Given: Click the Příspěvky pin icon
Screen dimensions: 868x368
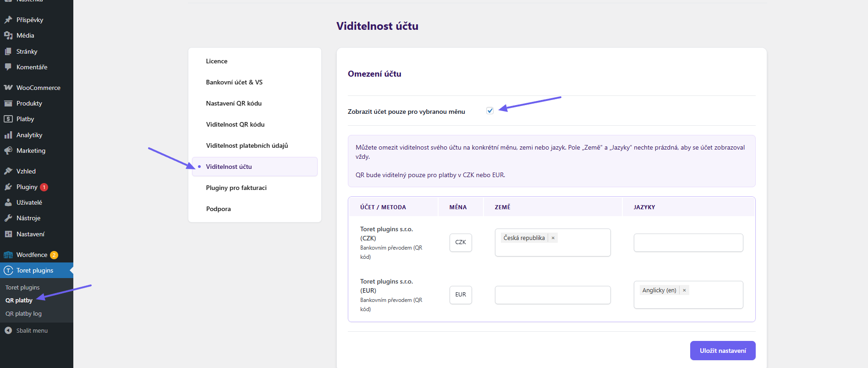Looking at the screenshot, I should 8,20.
